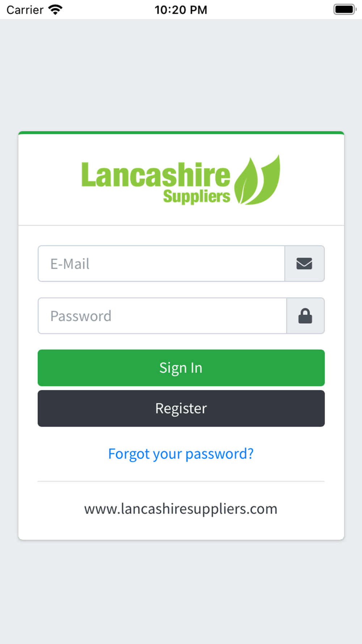This screenshot has height=644, width=362.
Task: Click the green accent bar atop login card
Action: click(x=181, y=133)
